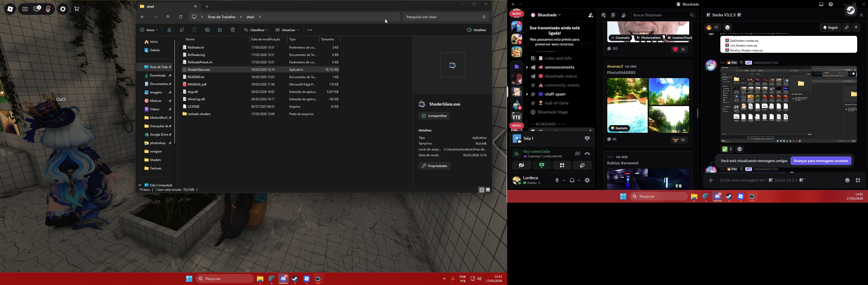This screenshot has height=285, width=868.
Task: Click the Delete trash icon in File Explorer
Action: (233, 30)
